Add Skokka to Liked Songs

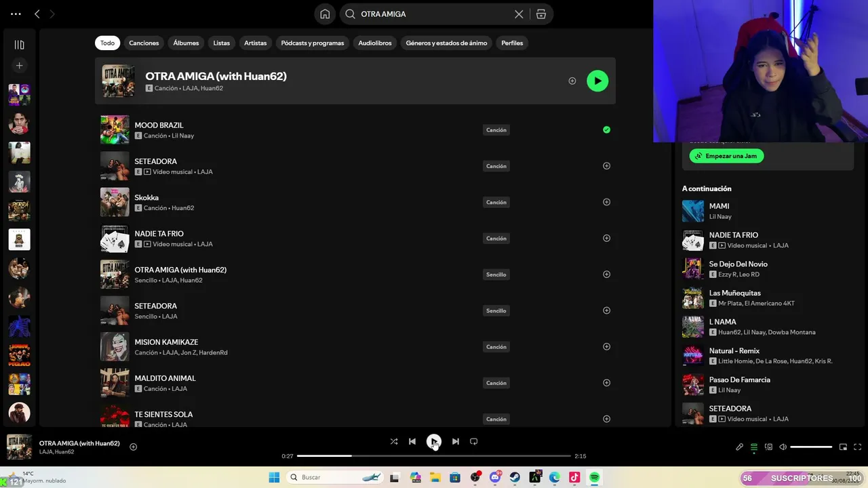tap(606, 202)
